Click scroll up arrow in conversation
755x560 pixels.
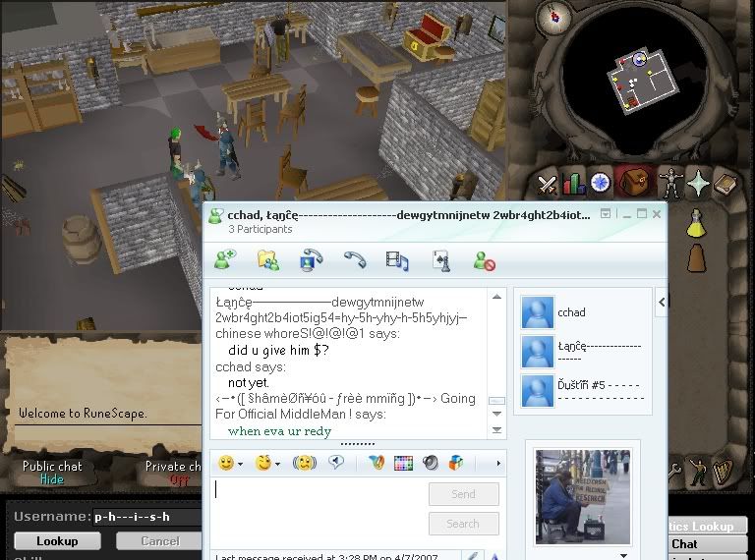coord(496,297)
